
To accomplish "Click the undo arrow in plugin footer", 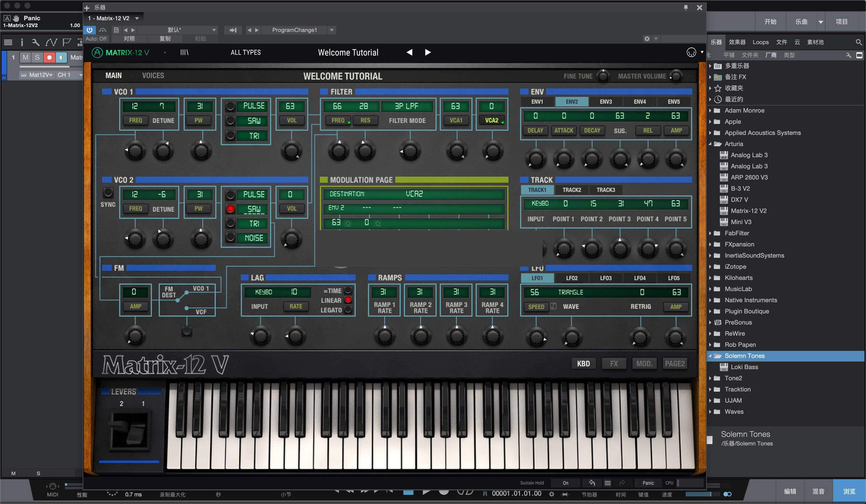I will [x=592, y=483].
